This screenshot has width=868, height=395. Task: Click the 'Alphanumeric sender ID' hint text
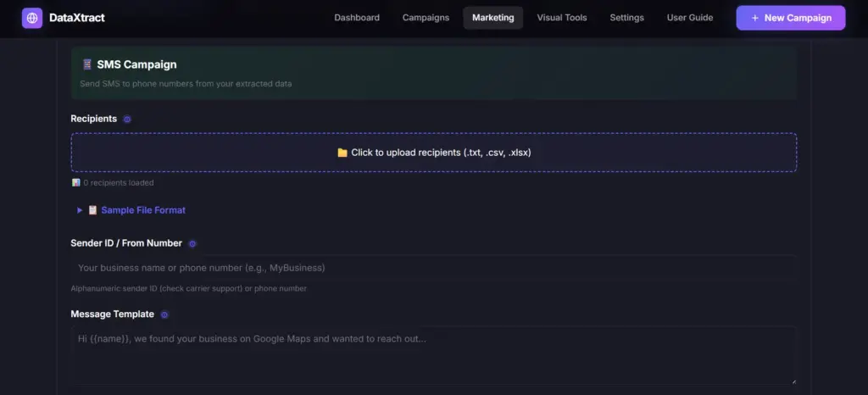[189, 289]
